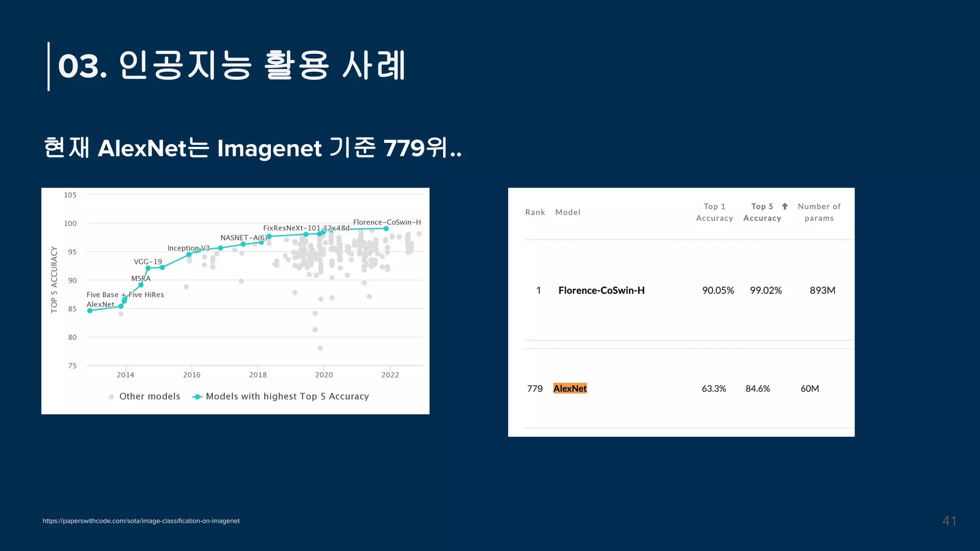The width and height of the screenshot is (980, 551).
Task: Click the 893M params value
Action: 823,290
